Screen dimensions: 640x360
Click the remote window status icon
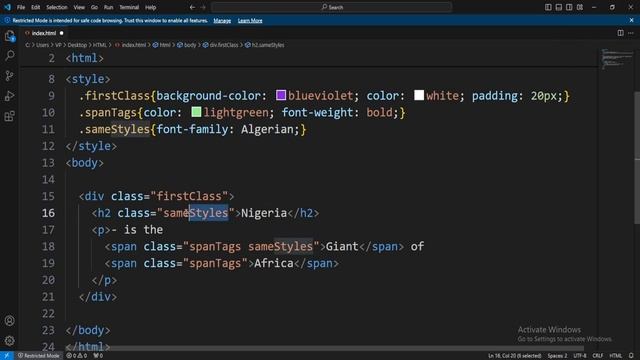coord(7,356)
